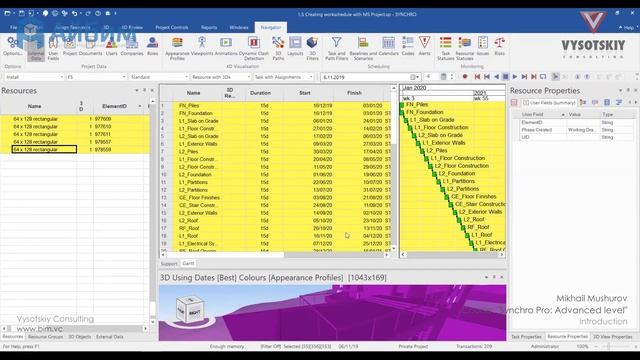640x360 pixels.
Task: Select the L1_Exterior Walls task row
Action: (275, 144)
